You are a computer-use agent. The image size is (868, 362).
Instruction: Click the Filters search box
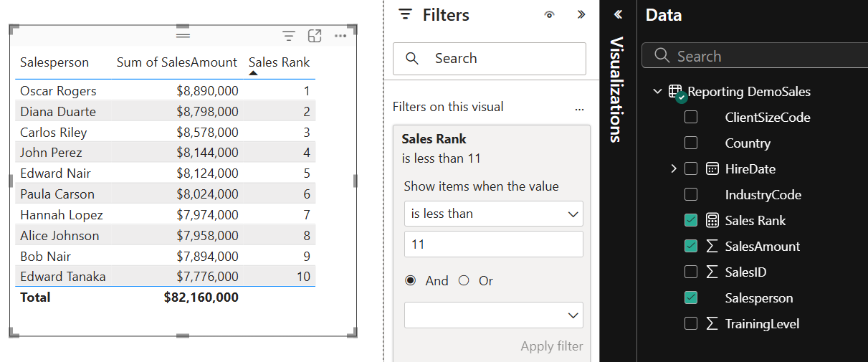490,59
